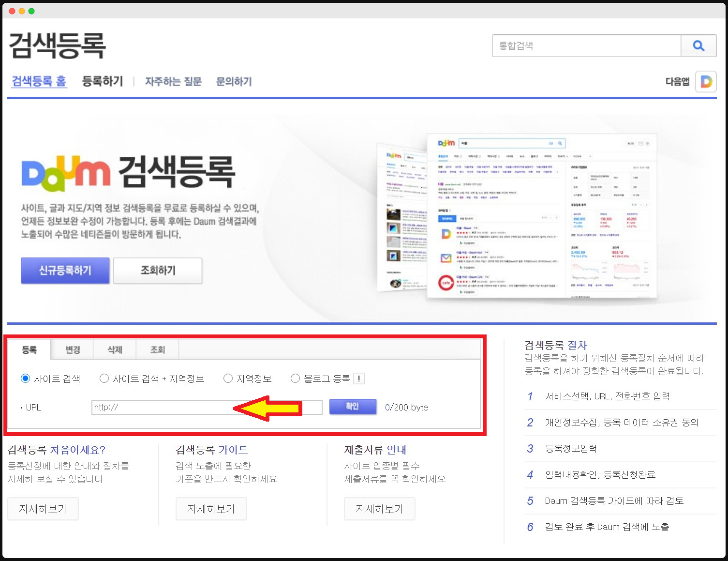The width and height of the screenshot is (728, 561).
Task: Click step 3 등록정보입력
Action: click(571, 449)
